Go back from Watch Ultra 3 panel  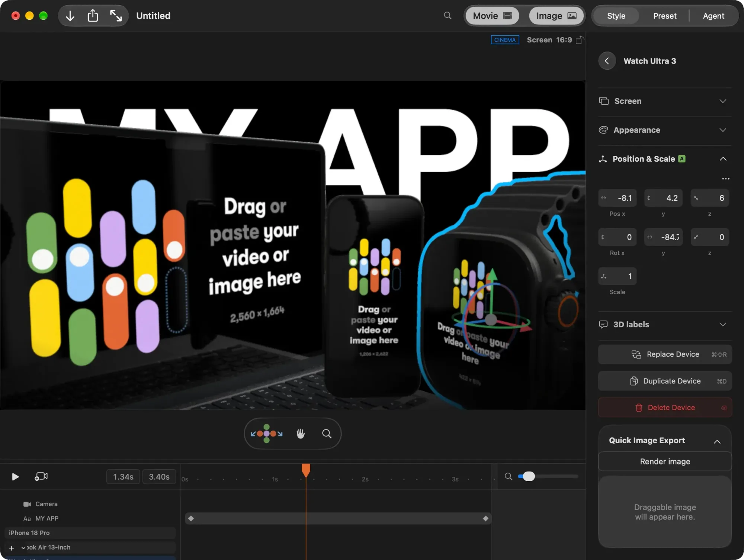607,61
